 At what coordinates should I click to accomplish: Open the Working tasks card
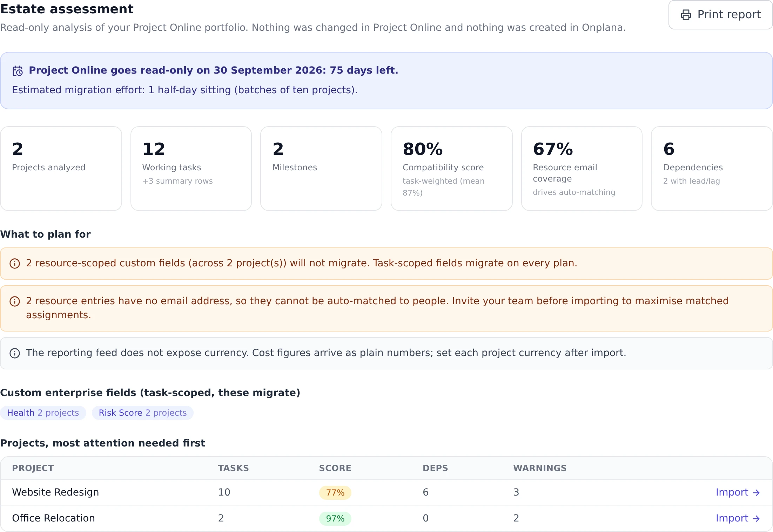[x=191, y=169]
